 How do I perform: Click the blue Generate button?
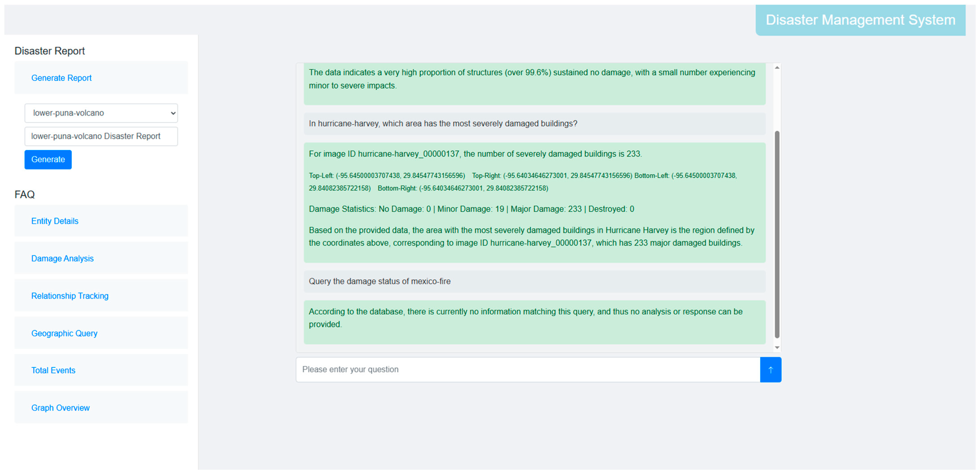[48, 159]
